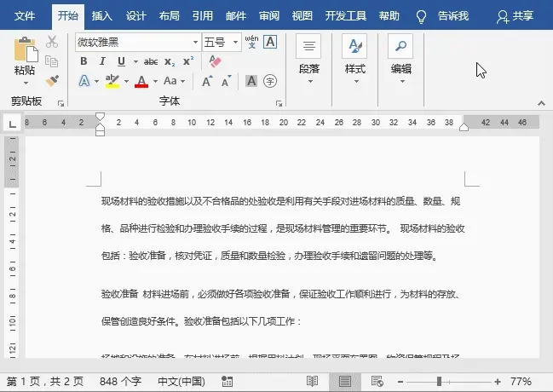
Task: Click the Character Border icon
Action: [x=270, y=42]
